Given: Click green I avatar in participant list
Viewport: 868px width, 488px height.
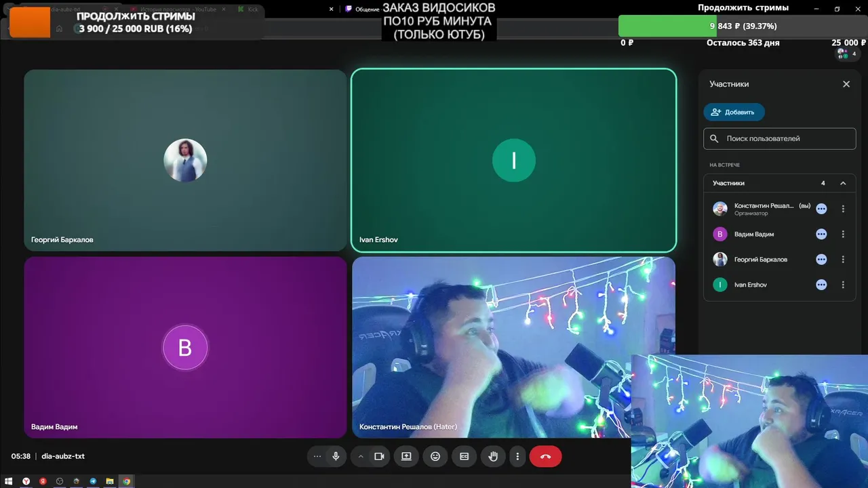Looking at the screenshot, I should [x=720, y=285].
